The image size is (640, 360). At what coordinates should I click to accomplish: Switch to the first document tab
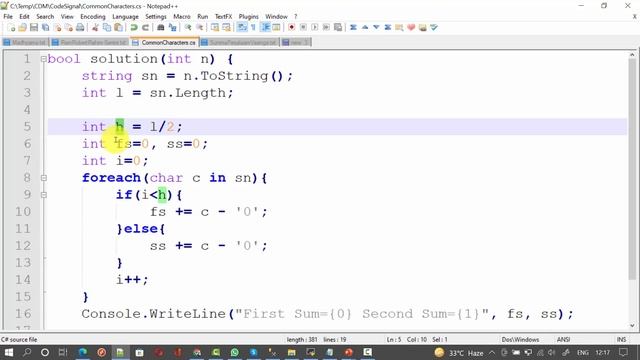tap(25, 42)
